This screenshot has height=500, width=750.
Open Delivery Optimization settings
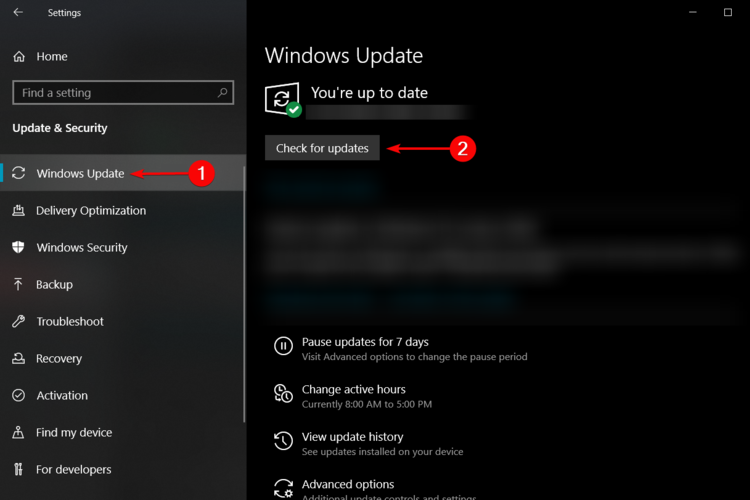click(x=123, y=210)
